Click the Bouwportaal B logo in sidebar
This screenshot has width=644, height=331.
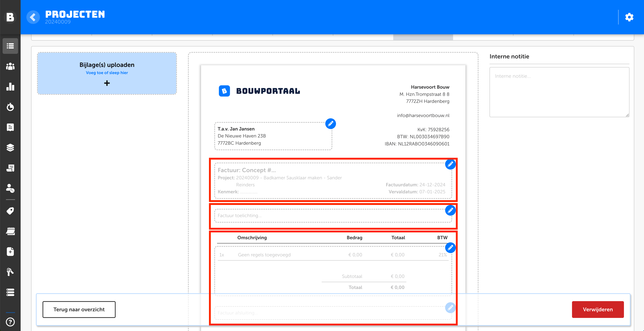(x=10, y=17)
